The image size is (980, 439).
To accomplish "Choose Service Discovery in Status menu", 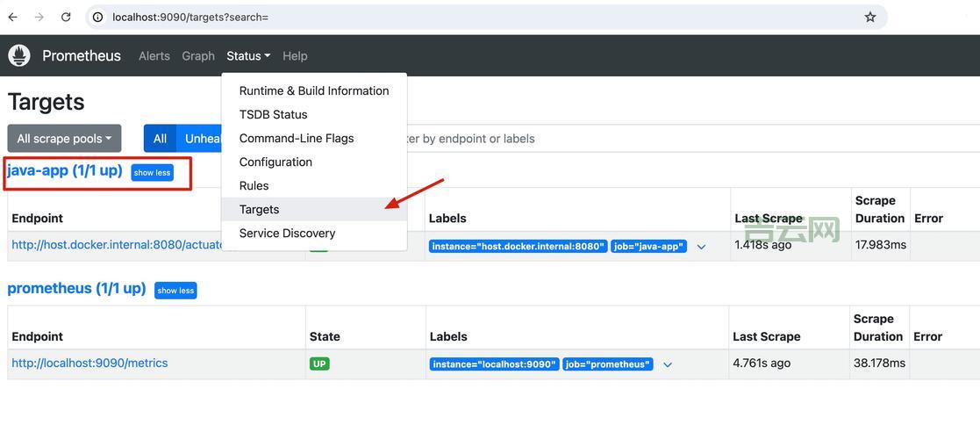I will pyautogui.click(x=287, y=233).
